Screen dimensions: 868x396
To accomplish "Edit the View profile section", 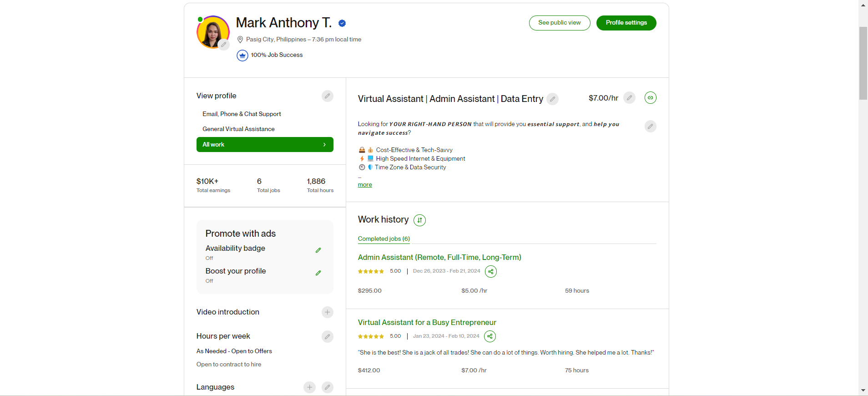I will click(327, 96).
